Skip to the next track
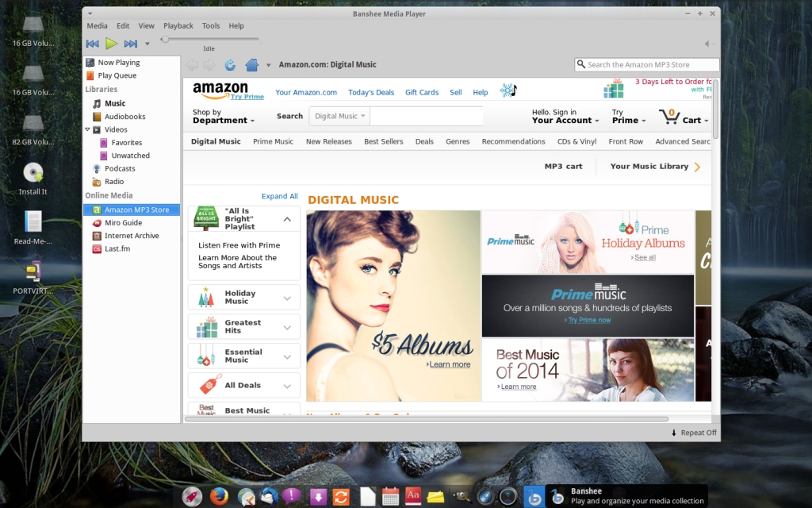The image size is (812, 508). click(x=131, y=44)
